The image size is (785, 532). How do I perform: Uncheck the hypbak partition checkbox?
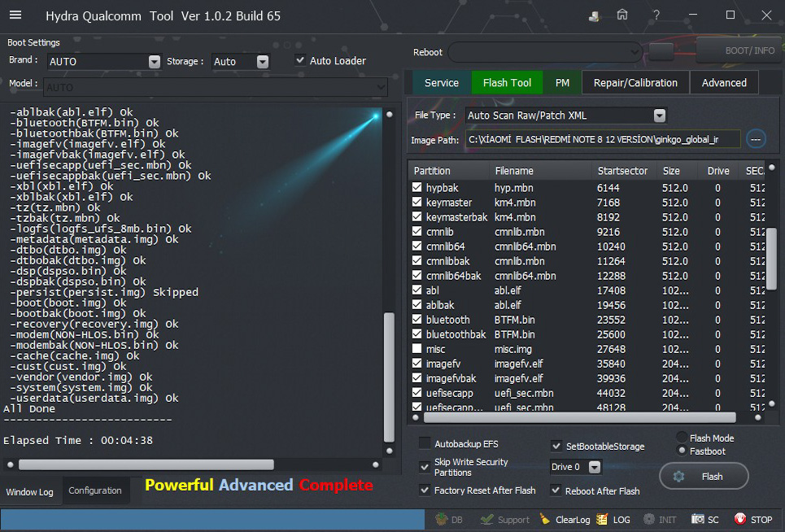coord(416,187)
